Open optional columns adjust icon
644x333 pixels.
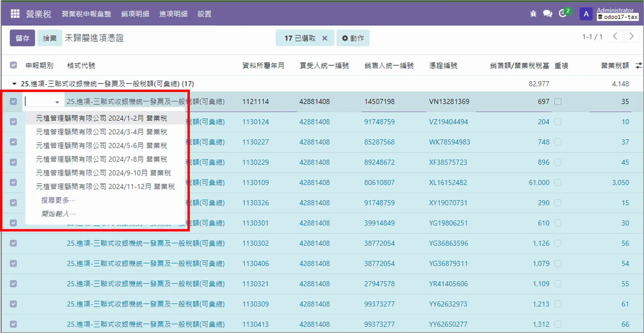639,65
